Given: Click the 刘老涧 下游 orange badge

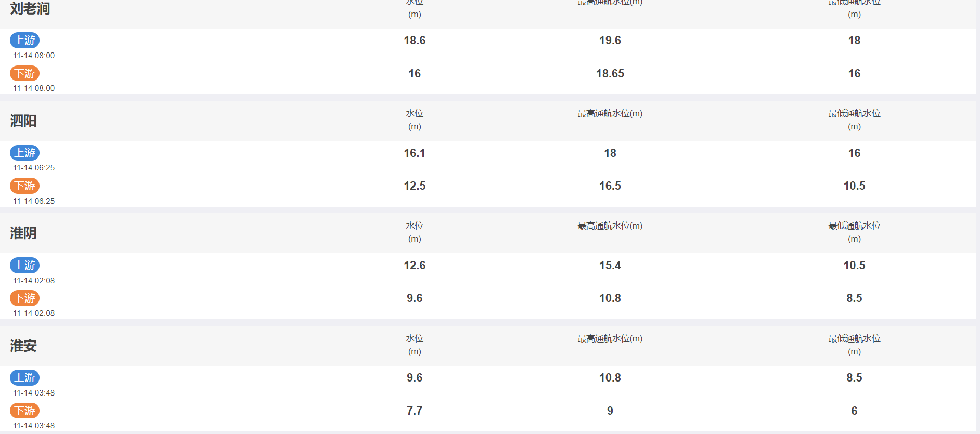Looking at the screenshot, I should point(24,73).
